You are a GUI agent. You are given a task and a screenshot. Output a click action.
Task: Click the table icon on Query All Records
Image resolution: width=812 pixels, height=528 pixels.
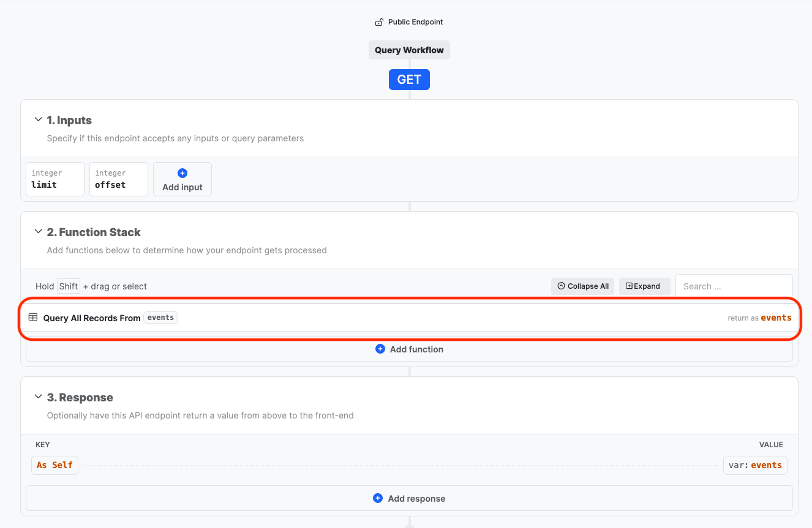point(34,318)
